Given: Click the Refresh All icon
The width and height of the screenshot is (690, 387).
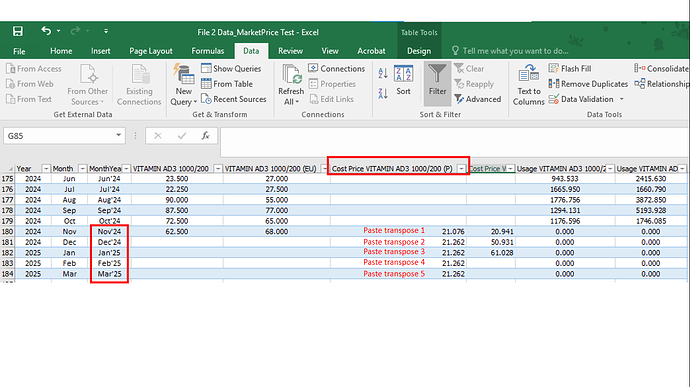Looking at the screenshot, I should (x=291, y=85).
